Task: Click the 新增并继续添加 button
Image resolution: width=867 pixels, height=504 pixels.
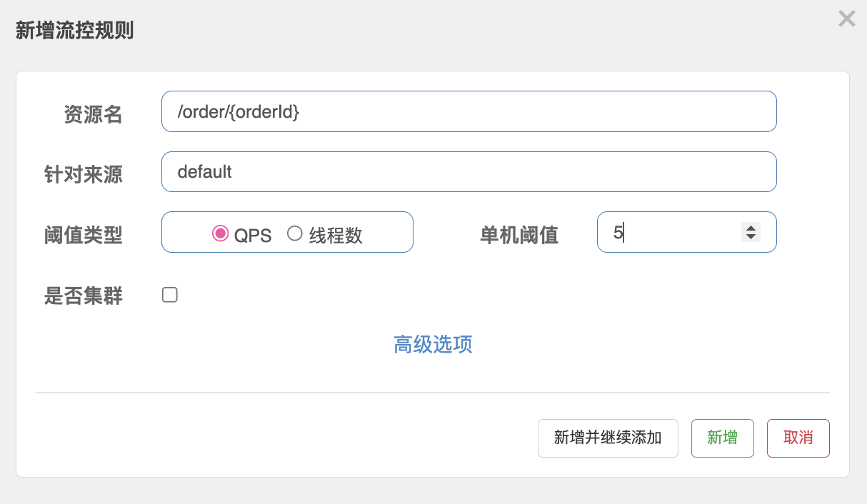Action: [608, 438]
